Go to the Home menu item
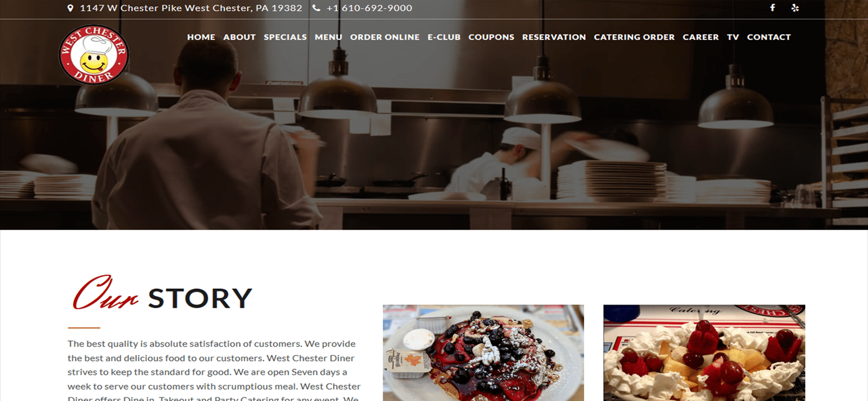Viewport: 868px width, 401px height. pyautogui.click(x=201, y=37)
